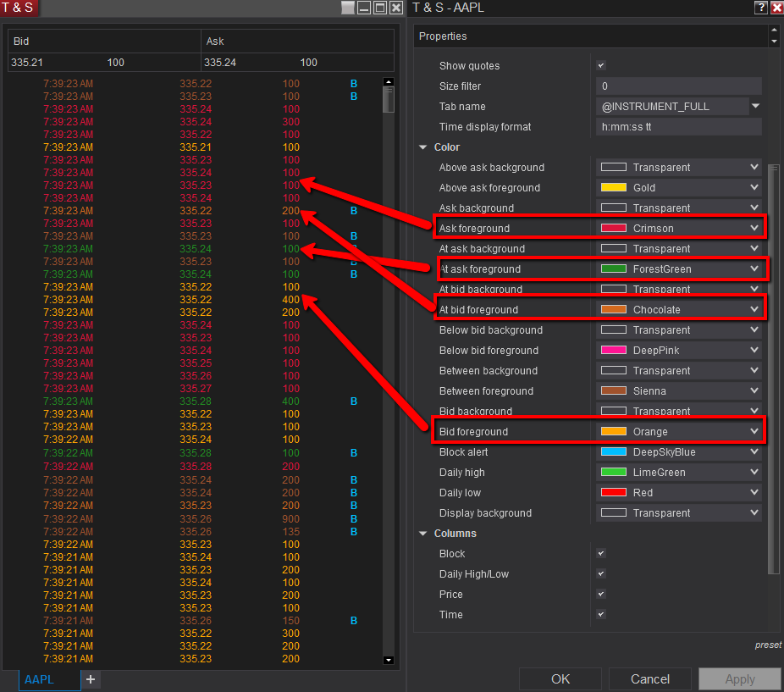Open Daily low Red dropdown
This screenshot has width=784, height=692.
[x=679, y=492]
